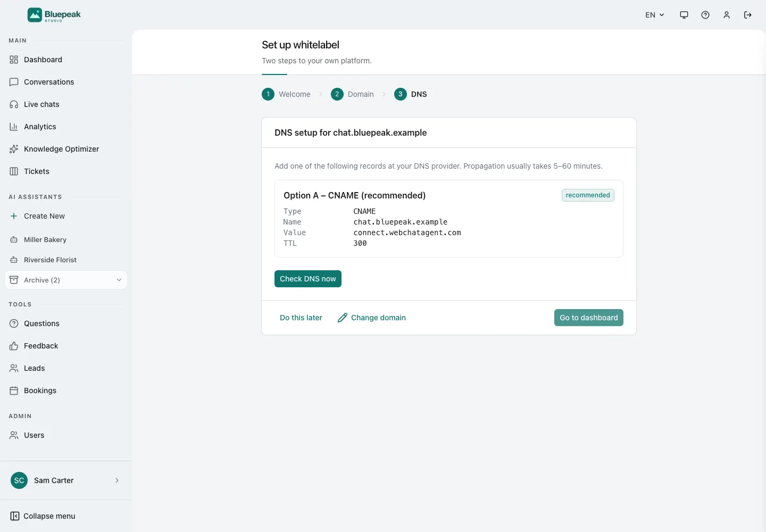Open the Dashboard grid icon

click(x=14, y=60)
